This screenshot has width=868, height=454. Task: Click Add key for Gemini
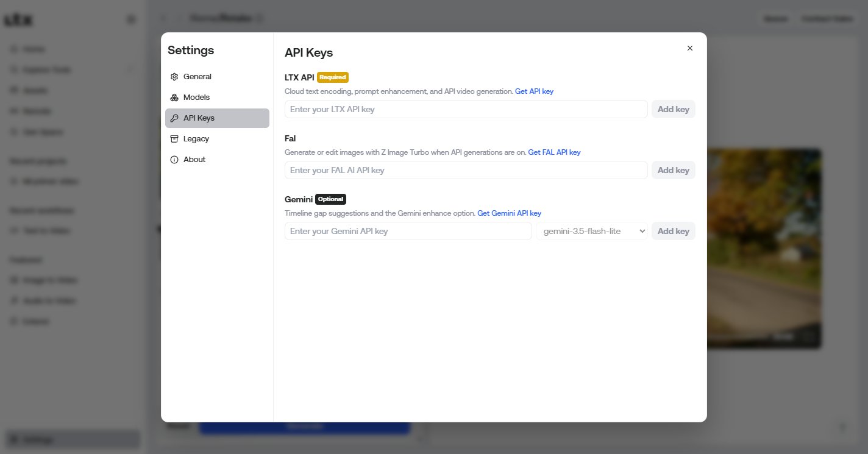674,231
